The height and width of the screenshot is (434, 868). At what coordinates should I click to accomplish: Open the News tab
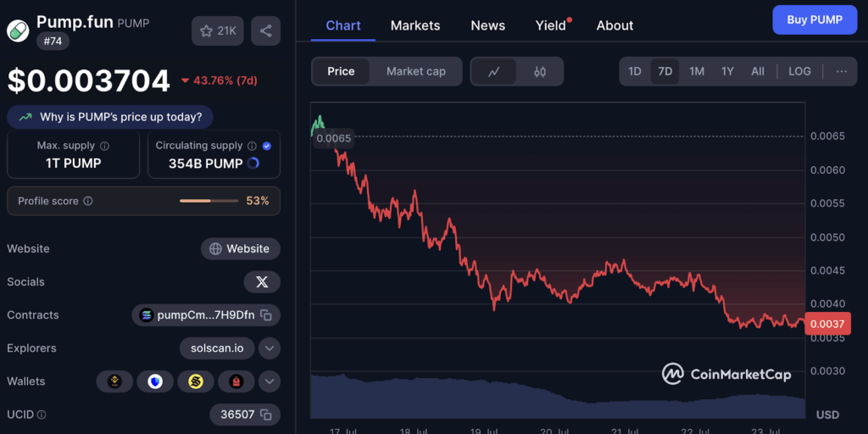[x=487, y=25]
